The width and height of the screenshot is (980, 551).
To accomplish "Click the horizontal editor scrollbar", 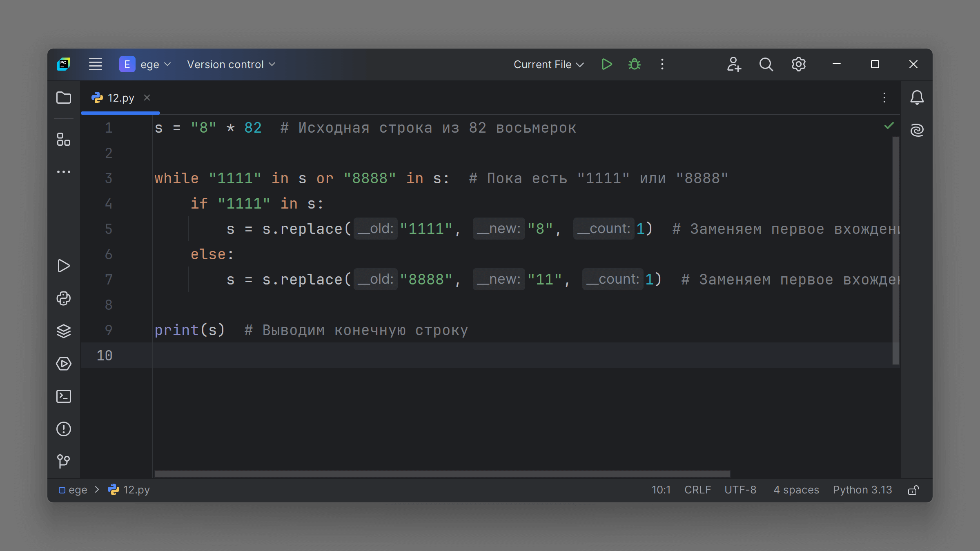I will 442,474.
